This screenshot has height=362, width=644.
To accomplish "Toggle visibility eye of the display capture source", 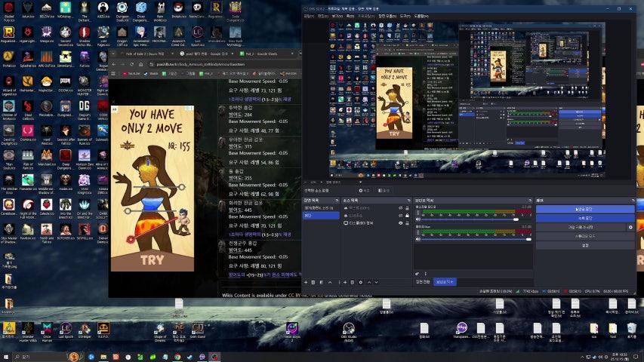I will click(400, 223).
